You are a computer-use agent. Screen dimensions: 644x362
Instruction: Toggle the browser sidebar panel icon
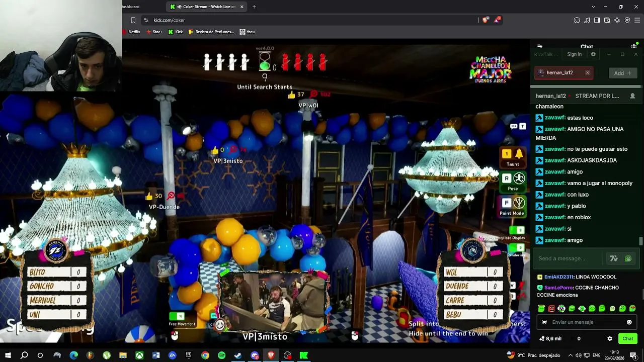597,20
